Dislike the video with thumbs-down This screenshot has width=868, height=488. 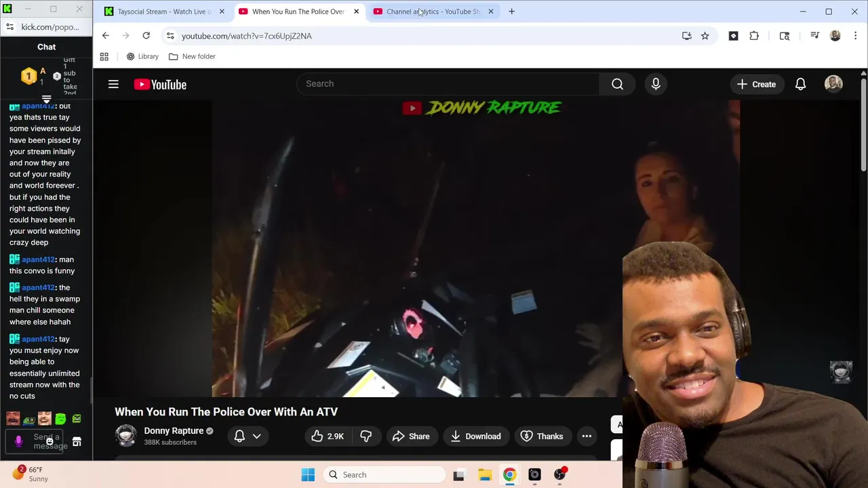[x=366, y=436]
